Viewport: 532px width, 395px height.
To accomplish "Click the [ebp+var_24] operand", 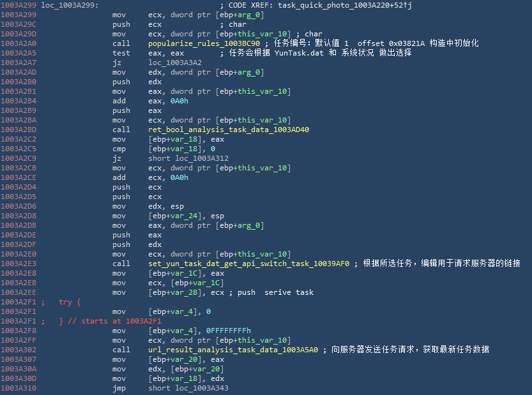I will pos(171,216).
